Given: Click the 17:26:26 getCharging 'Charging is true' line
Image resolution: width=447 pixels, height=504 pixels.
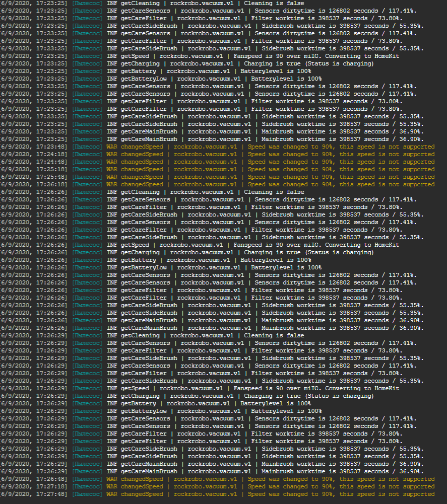Looking at the screenshot, I should pos(186,252).
